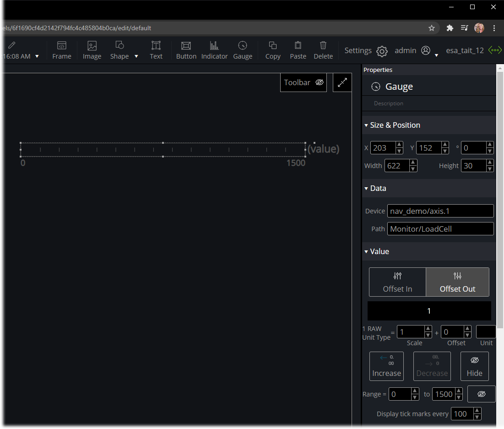Select the Shape tool
Screen dimensions: 504x429
point(119,50)
